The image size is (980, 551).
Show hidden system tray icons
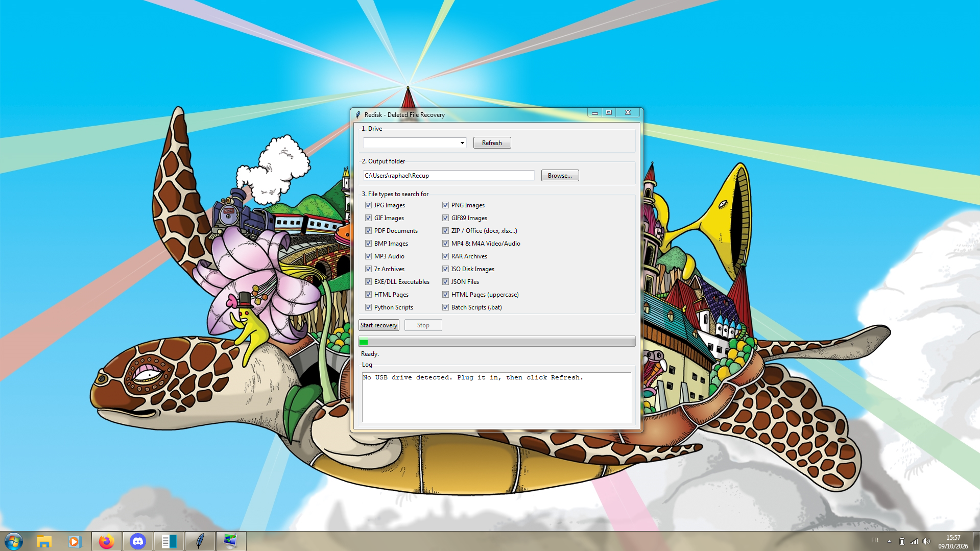(889, 541)
